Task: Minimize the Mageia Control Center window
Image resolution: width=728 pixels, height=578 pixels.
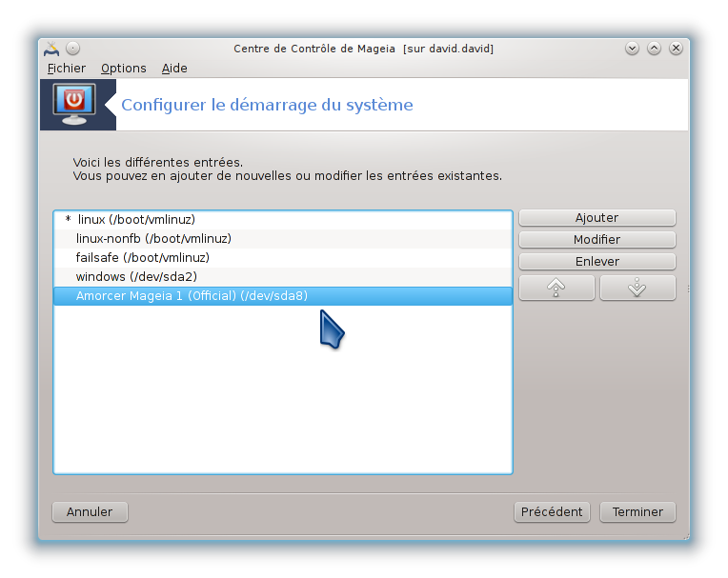Action: [x=632, y=49]
